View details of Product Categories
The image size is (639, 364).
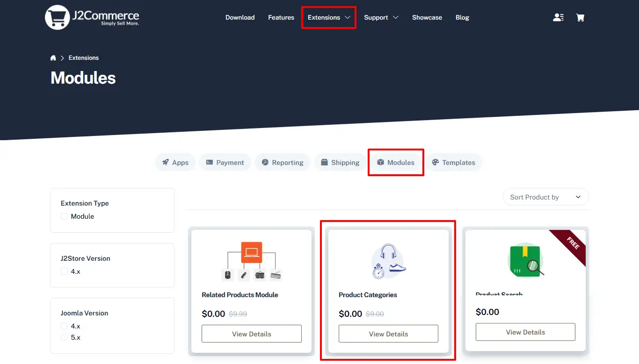[x=389, y=334]
